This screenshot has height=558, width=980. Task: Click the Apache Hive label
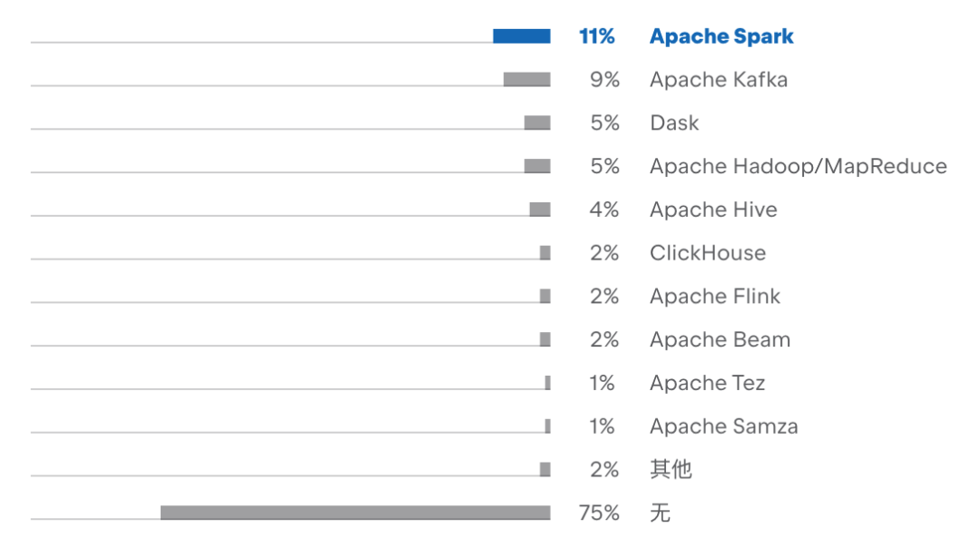(x=713, y=210)
